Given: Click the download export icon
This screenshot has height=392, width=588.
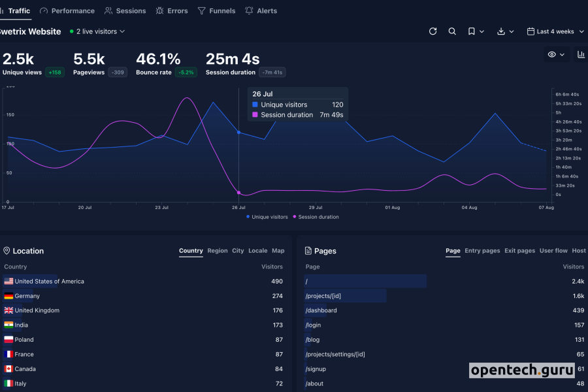Looking at the screenshot, I should click(x=501, y=31).
